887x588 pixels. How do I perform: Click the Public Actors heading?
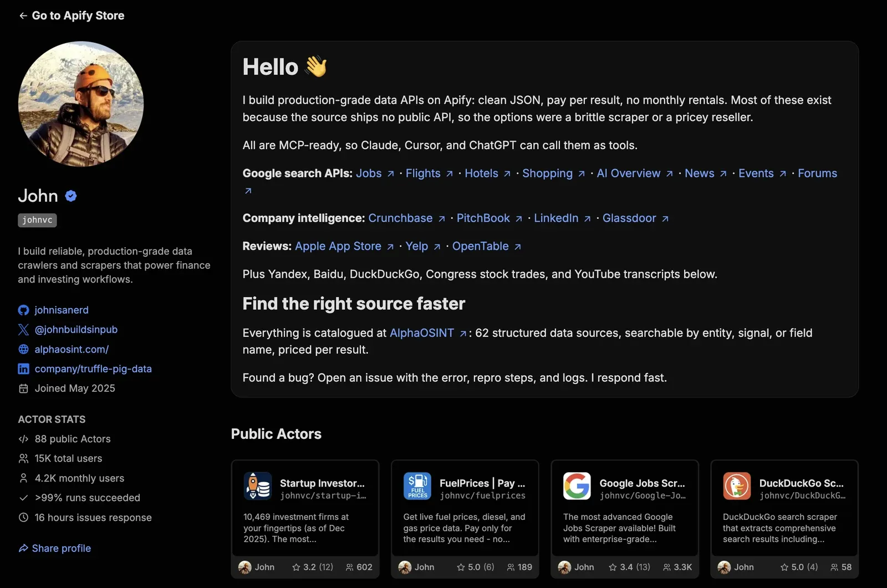[x=276, y=434]
